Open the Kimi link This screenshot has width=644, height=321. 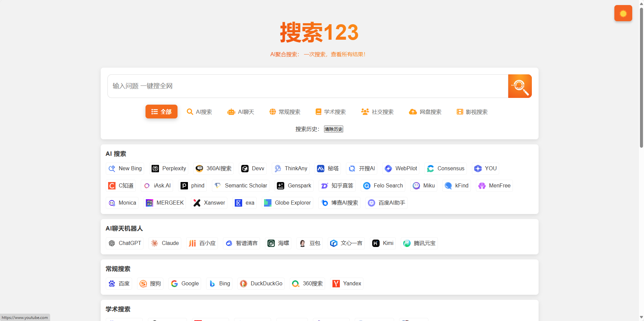(x=383, y=243)
